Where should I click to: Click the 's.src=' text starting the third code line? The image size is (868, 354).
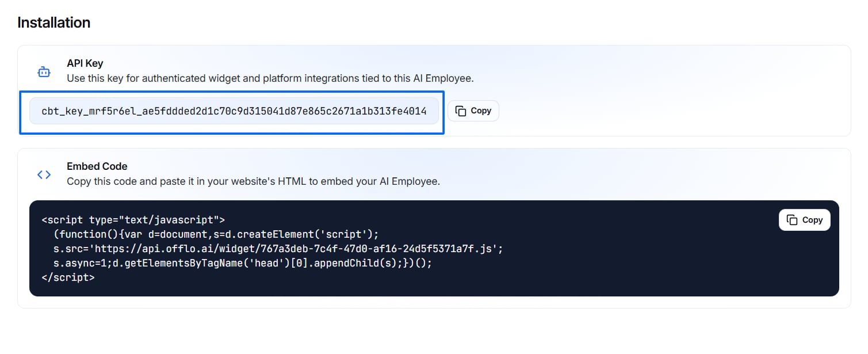click(x=73, y=249)
